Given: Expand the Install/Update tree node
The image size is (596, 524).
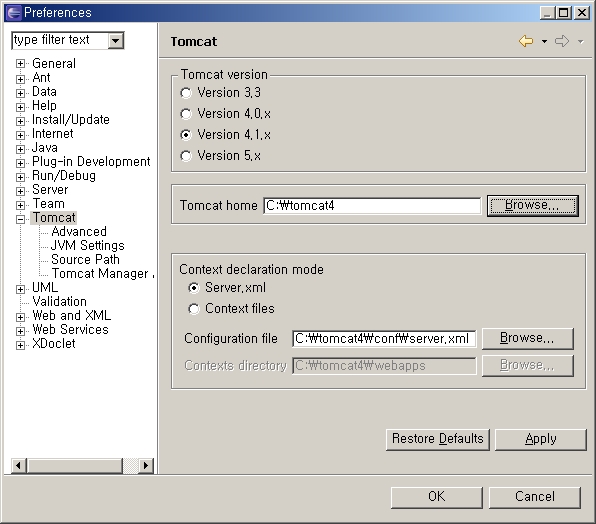Looking at the screenshot, I should (x=21, y=121).
